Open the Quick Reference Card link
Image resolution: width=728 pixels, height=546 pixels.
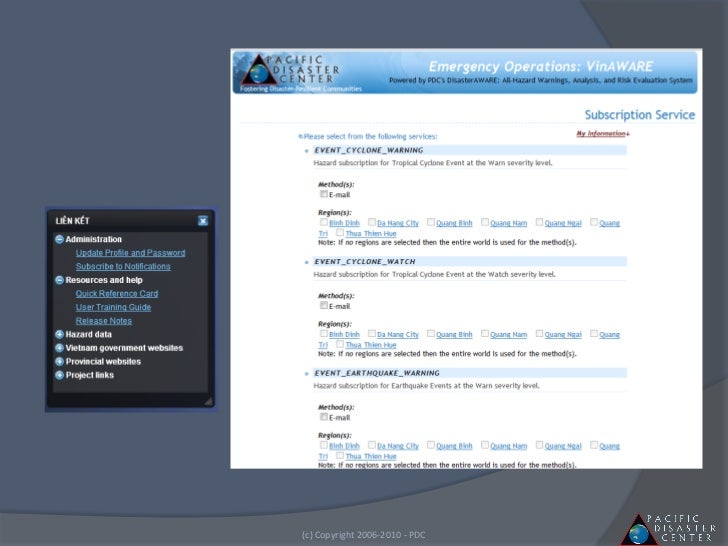coord(117,293)
